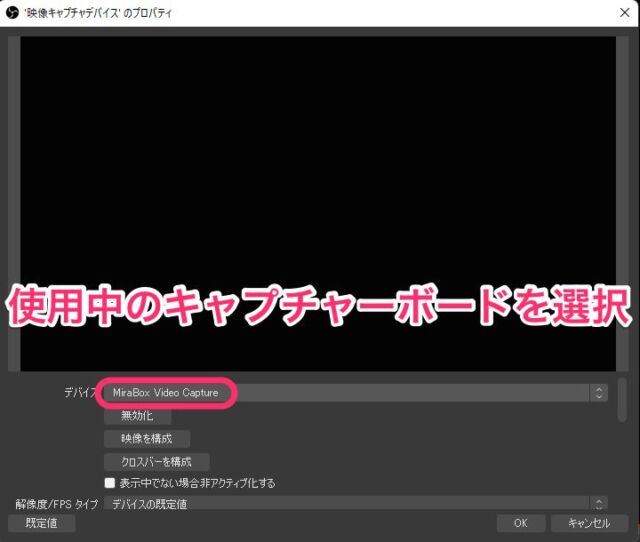Confirm with the OK button
Viewport: 640px width, 542px height.
click(x=520, y=523)
